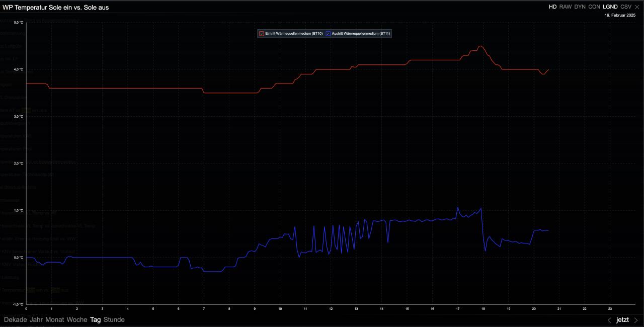Screen dimensions: 644x327
Task: Toggle the CON option
Action: click(x=594, y=7)
